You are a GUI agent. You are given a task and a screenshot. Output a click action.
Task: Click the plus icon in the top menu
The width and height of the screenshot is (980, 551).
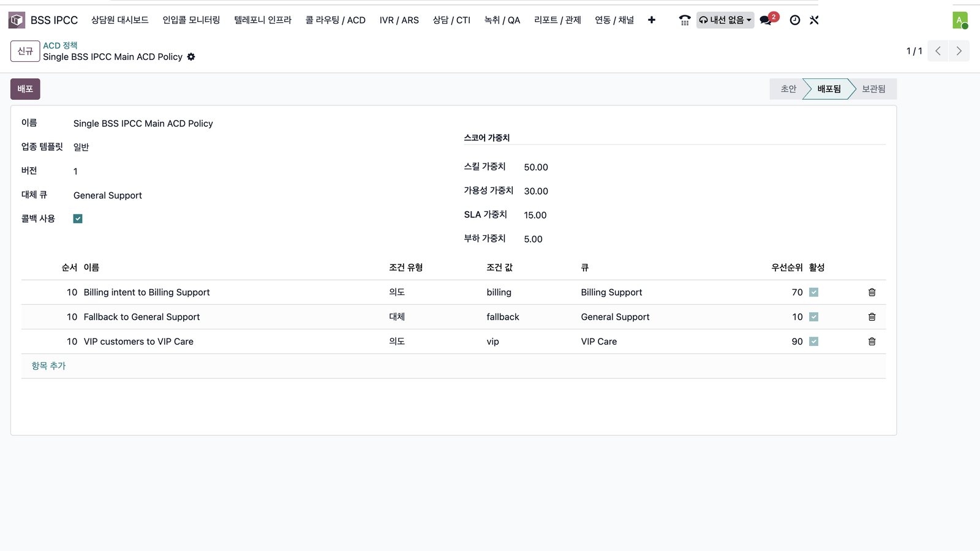[652, 20]
